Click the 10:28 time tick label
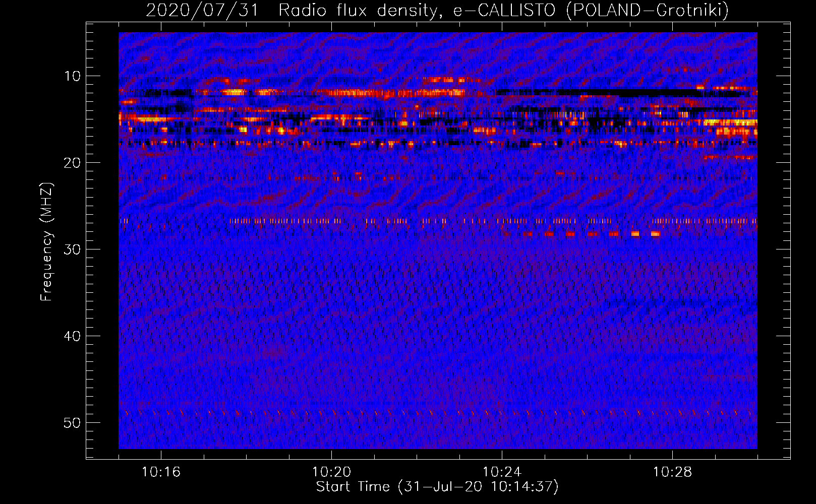The height and width of the screenshot is (504, 816). pyautogui.click(x=672, y=472)
